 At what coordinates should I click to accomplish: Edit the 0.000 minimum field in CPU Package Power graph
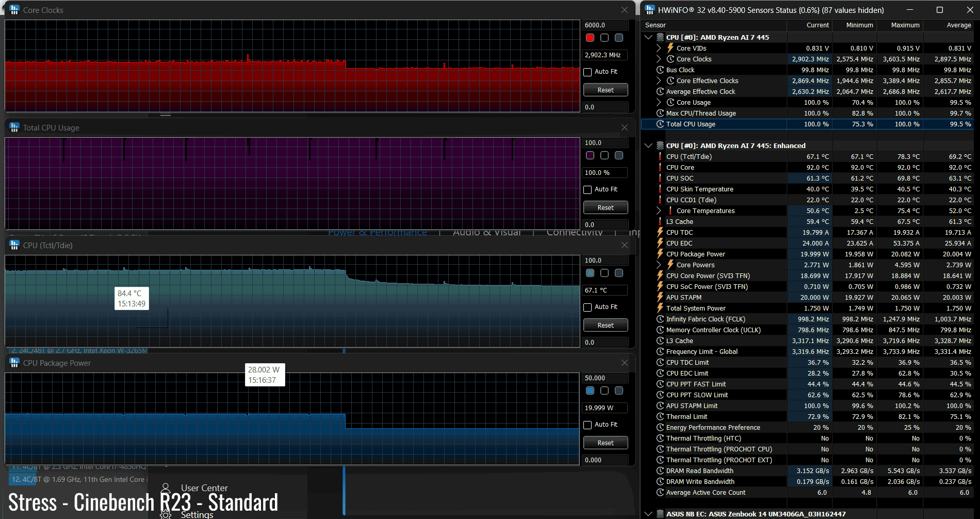click(x=606, y=460)
